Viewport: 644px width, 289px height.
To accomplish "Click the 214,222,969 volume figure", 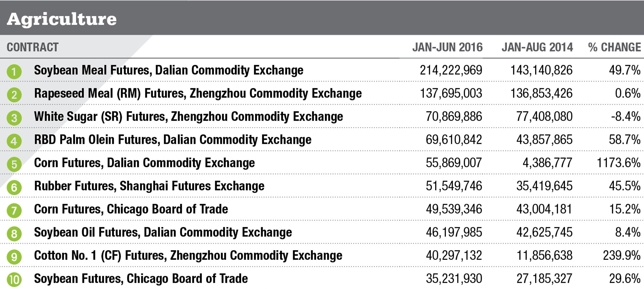I will click(451, 70).
